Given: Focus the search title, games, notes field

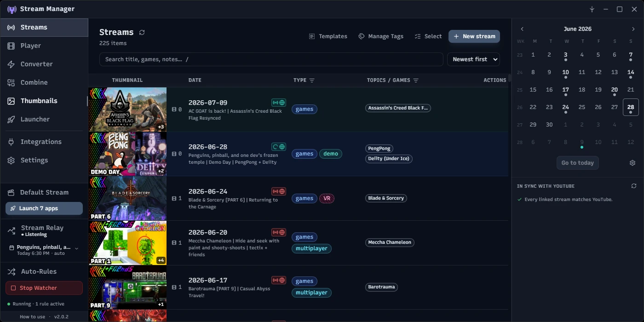Looking at the screenshot, I should [x=271, y=59].
